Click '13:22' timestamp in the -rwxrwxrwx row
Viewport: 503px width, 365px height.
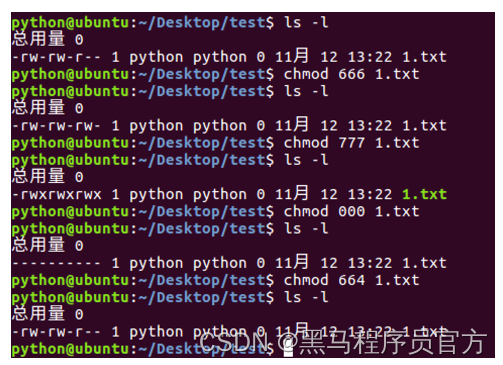tap(370, 194)
